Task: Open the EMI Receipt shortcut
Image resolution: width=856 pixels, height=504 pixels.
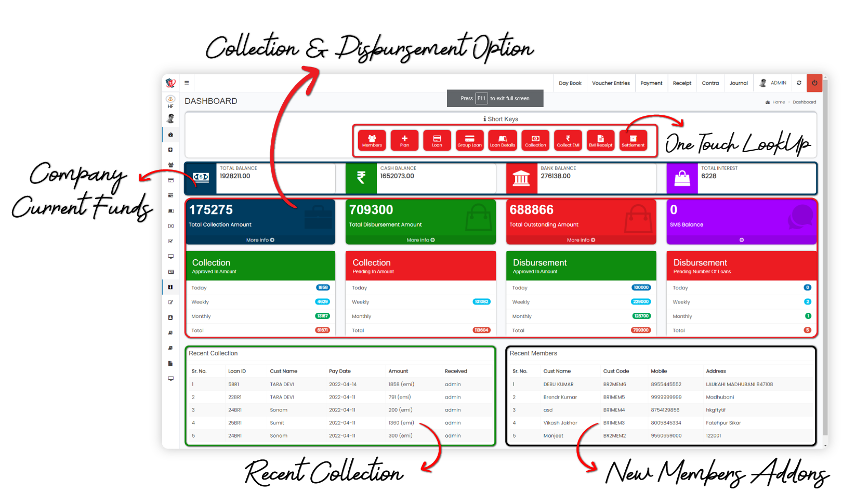Action: [600, 140]
